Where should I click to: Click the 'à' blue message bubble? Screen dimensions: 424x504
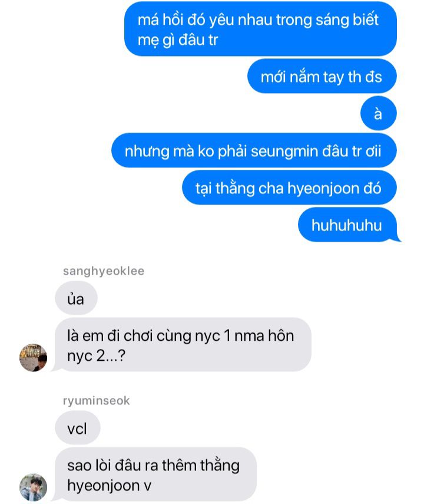[x=379, y=113]
